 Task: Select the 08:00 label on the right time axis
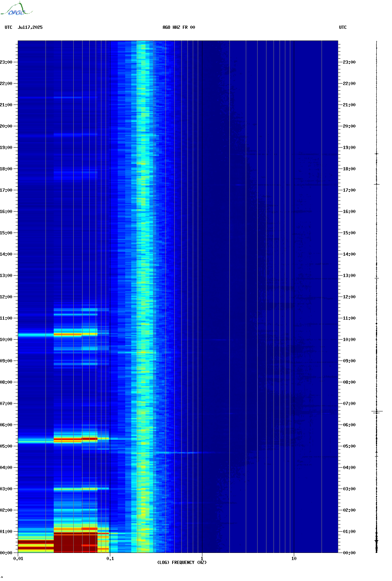click(x=349, y=382)
